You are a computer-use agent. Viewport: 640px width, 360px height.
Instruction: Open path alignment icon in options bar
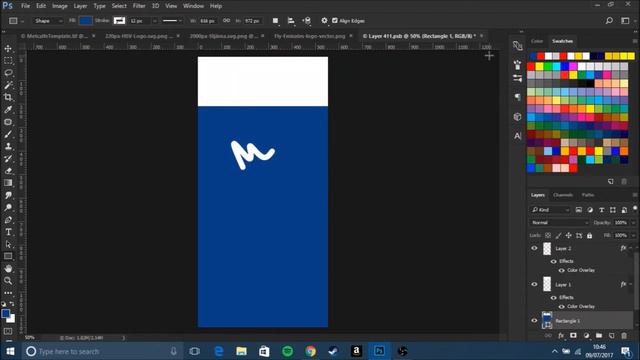point(291,20)
